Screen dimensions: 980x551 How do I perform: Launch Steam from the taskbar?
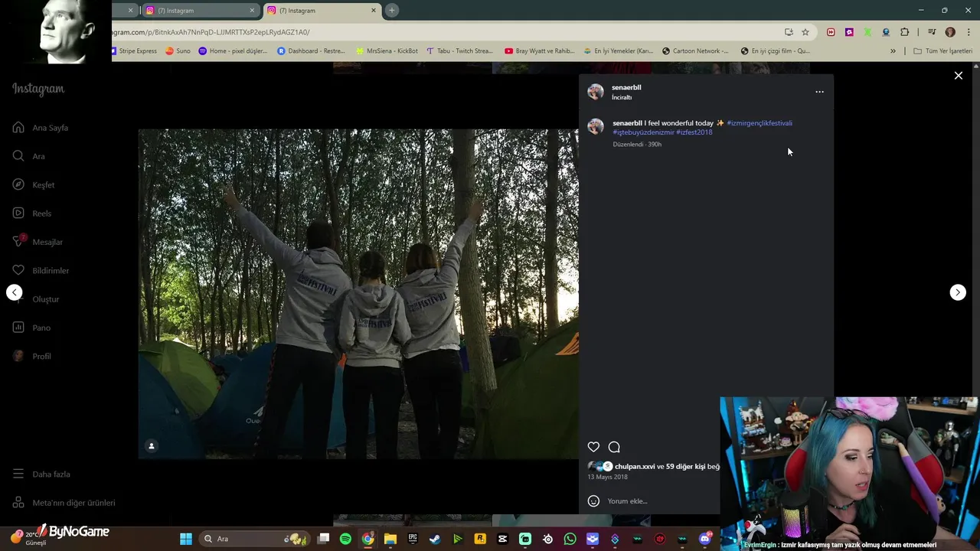pos(435,539)
